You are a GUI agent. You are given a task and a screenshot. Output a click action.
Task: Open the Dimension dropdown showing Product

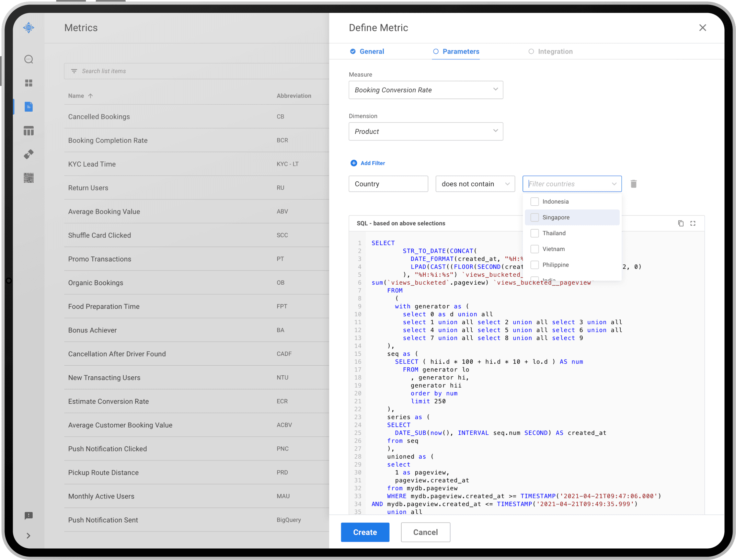(x=426, y=132)
